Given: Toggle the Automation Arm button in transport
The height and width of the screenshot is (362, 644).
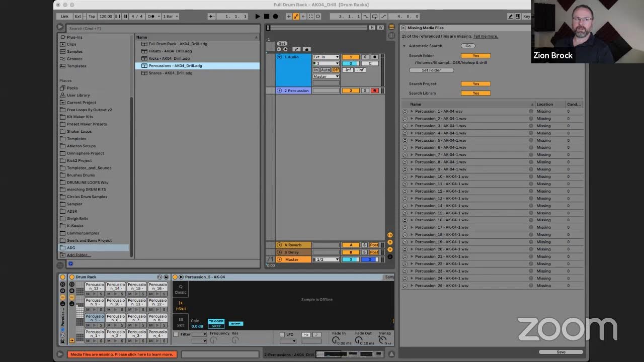Looking at the screenshot, I should [296, 16].
